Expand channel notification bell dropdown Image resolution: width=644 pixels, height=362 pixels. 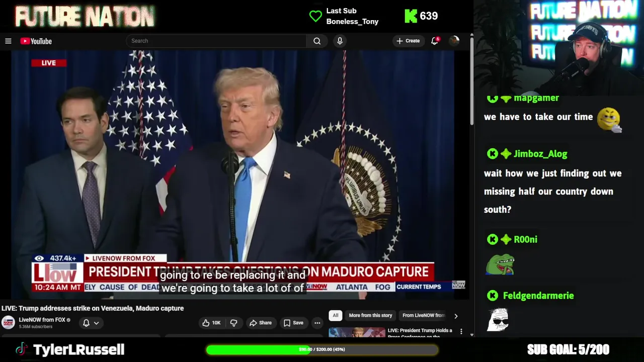tap(91, 323)
